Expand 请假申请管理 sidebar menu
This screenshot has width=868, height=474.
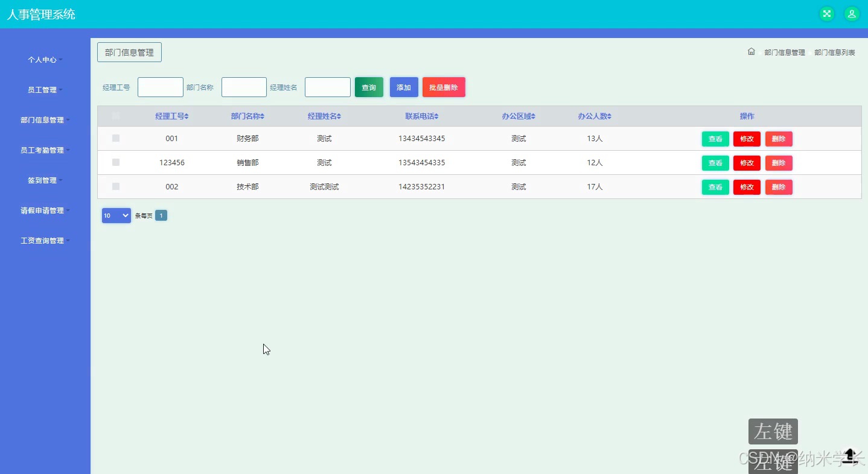pos(45,210)
